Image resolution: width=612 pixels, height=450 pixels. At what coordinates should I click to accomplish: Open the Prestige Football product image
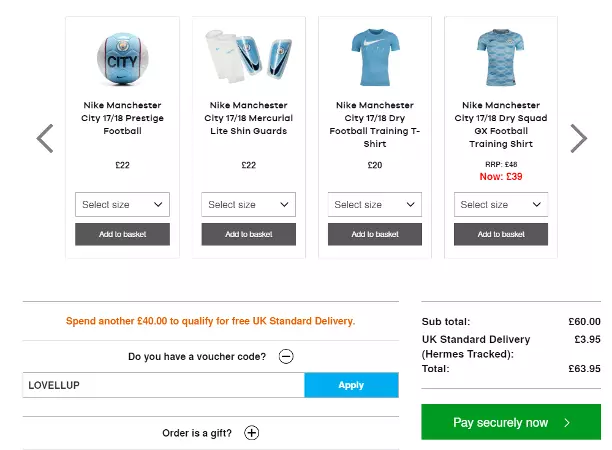[x=122, y=57]
